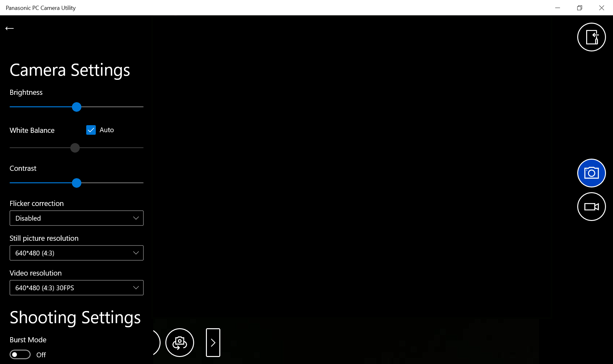Expand Still picture resolution dropdown
This screenshot has width=613, height=364.
click(x=77, y=253)
